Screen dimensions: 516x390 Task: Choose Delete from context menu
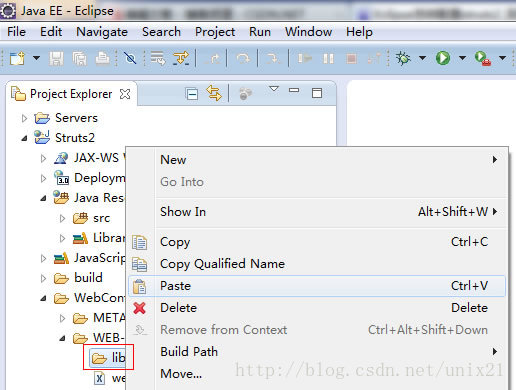(318, 308)
